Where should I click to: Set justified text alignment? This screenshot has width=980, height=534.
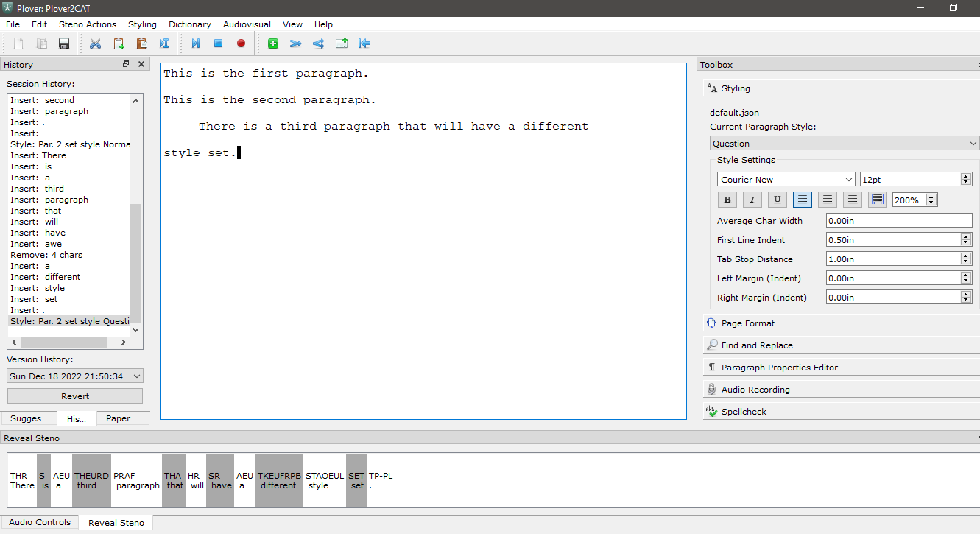point(878,200)
